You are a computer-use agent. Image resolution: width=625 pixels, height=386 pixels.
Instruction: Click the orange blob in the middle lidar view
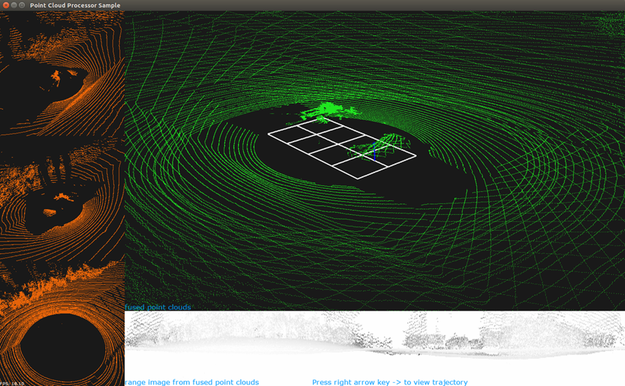63,197
